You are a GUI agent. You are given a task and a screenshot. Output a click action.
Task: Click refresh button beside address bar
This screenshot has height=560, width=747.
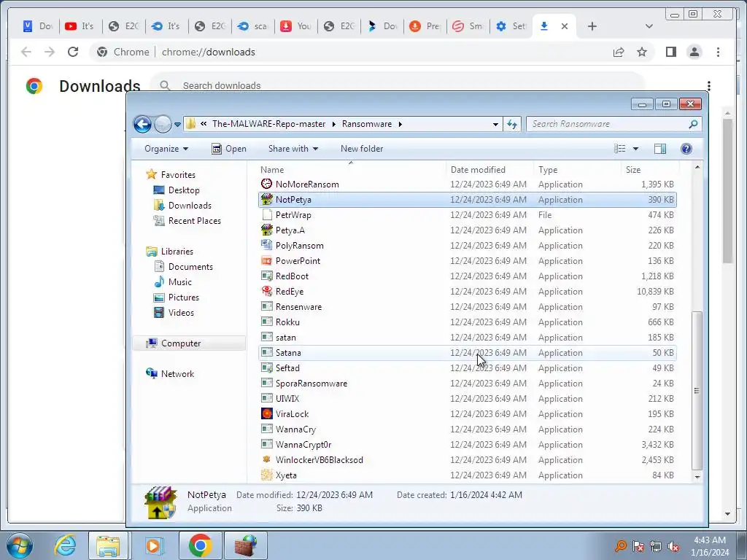point(512,124)
